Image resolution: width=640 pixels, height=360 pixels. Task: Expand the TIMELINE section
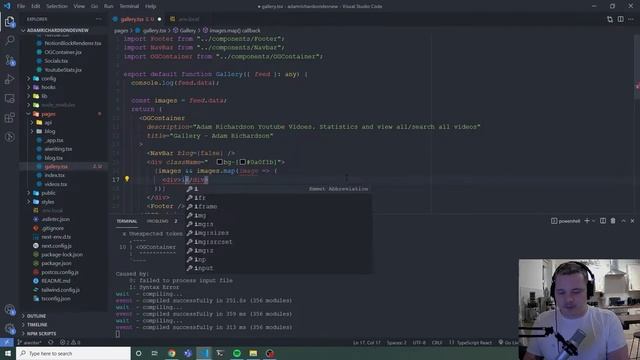tap(37, 325)
